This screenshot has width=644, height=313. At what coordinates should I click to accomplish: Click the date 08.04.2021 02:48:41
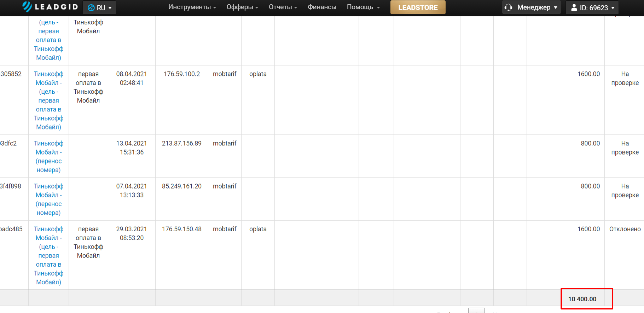pyautogui.click(x=132, y=78)
